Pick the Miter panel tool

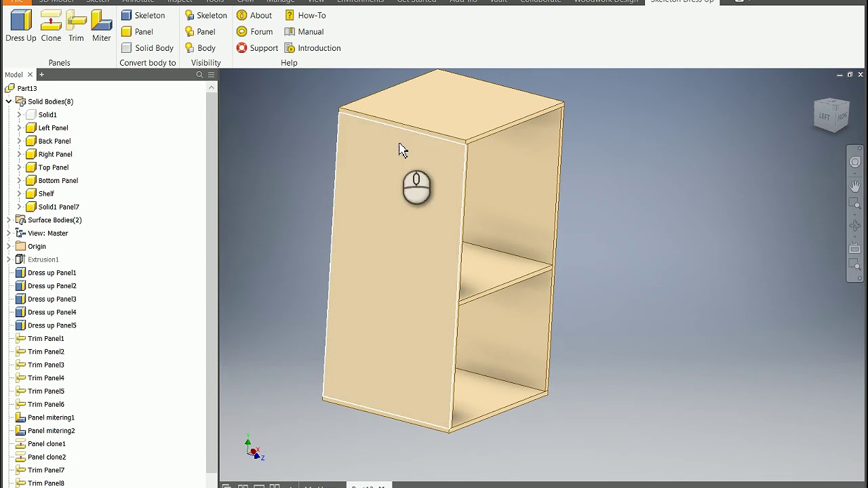(x=102, y=26)
